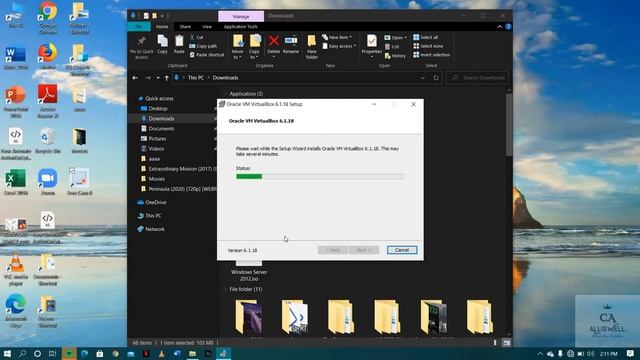Collapse the ribbon with chevron
This screenshot has height=360, width=640.
(x=500, y=27)
